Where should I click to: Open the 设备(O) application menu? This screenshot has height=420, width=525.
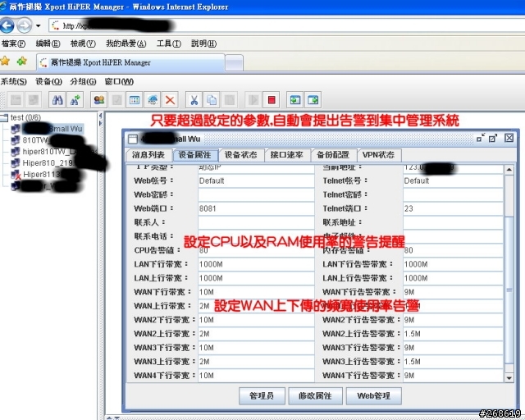tap(48, 81)
